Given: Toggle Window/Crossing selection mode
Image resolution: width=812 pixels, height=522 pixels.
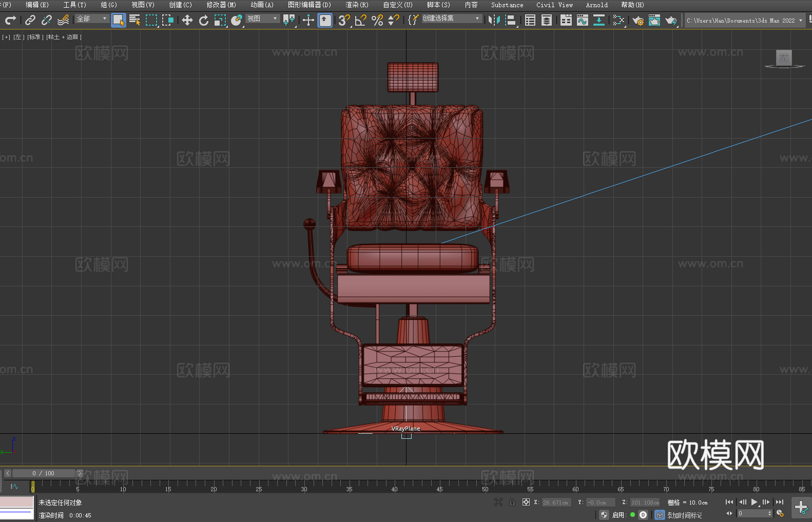Looking at the screenshot, I should [x=168, y=20].
